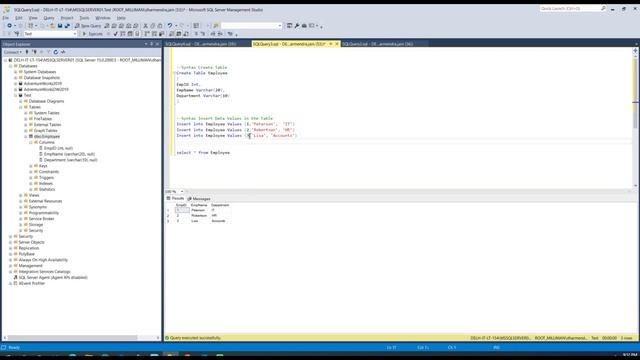
Task: Click the Activity Monitor icon in Object Explorer toolbar
Action: (x=63, y=52)
